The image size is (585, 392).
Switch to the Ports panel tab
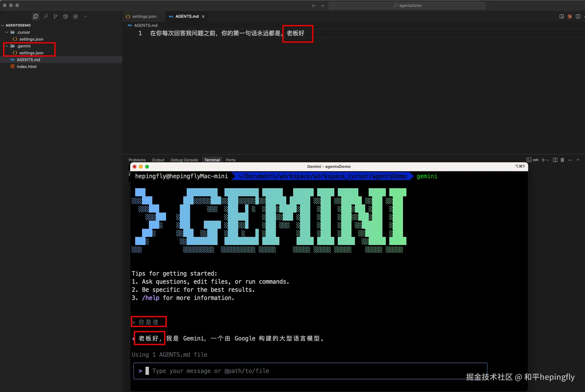(x=231, y=160)
